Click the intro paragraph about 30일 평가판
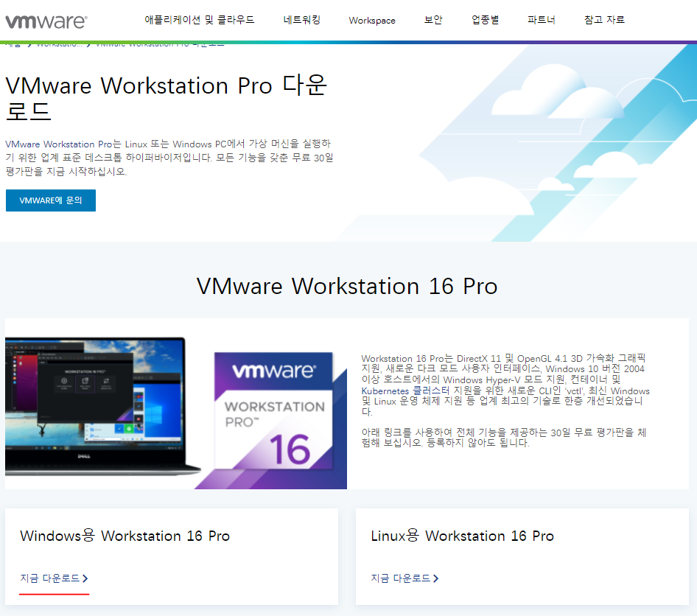 tap(169, 158)
